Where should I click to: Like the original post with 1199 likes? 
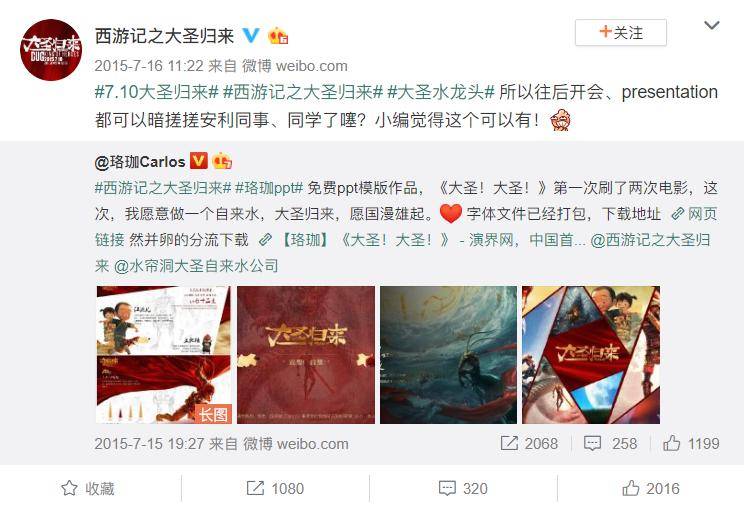671,443
